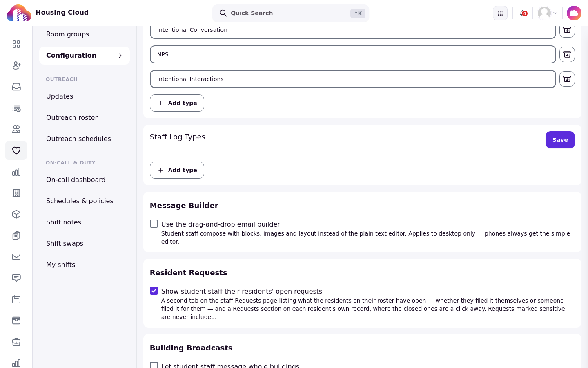Open notifications bell with badge

pos(523,13)
